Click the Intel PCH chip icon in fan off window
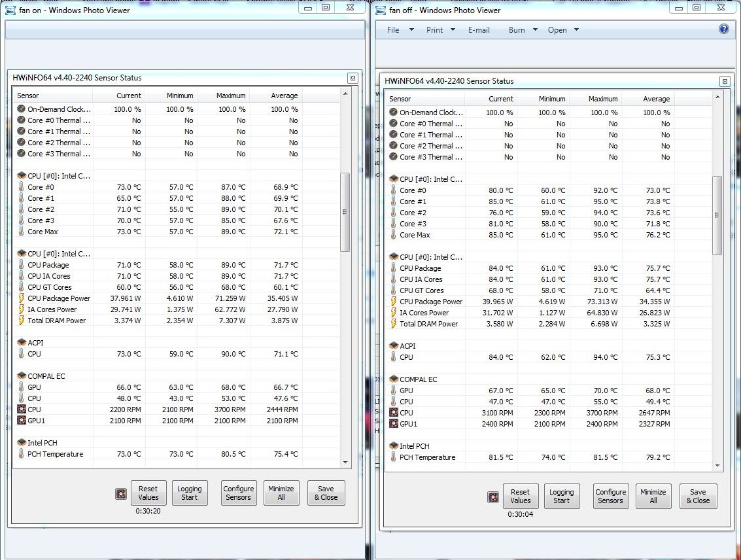Screen dimensions: 741x560 pos(393,446)
